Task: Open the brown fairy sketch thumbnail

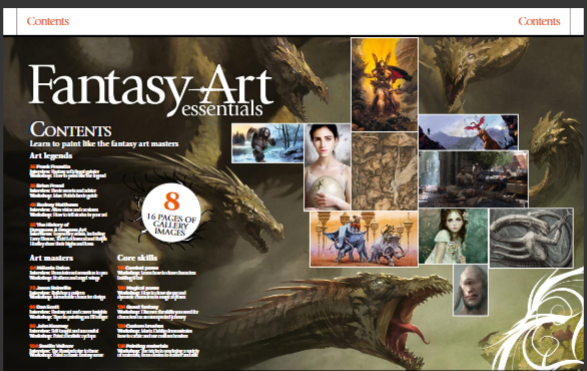Action: pyautogui.click(x=385, y=171)
